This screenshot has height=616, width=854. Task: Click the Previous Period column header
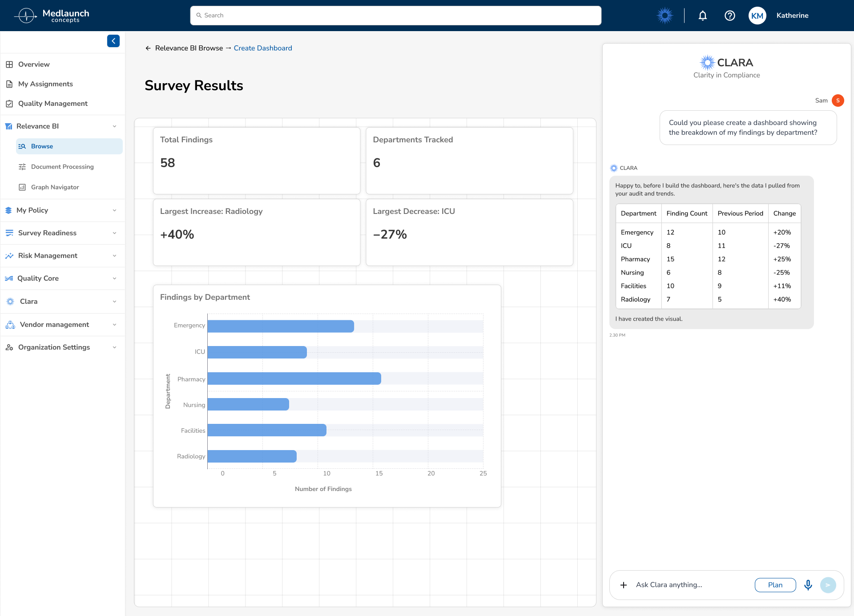[740, 213]
